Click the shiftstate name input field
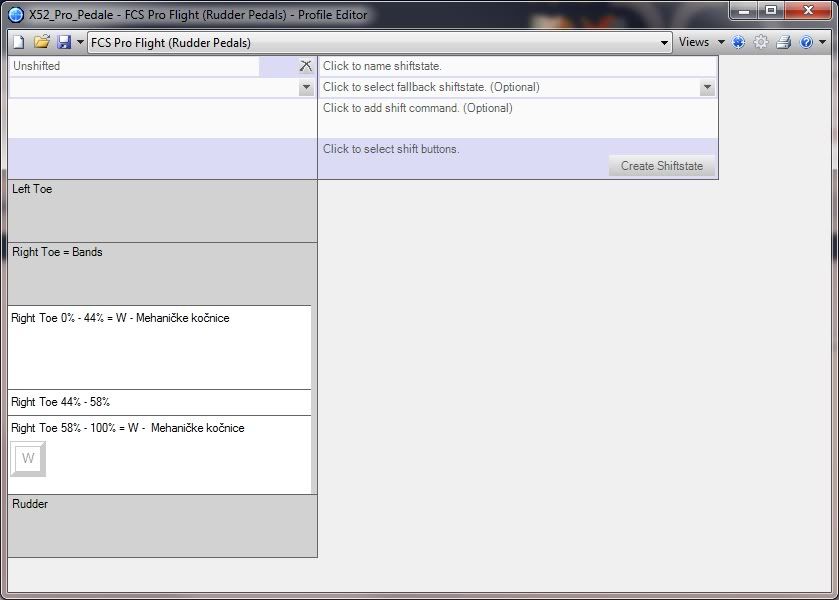Viewport: 839px width, 600px height. (517, 66)
